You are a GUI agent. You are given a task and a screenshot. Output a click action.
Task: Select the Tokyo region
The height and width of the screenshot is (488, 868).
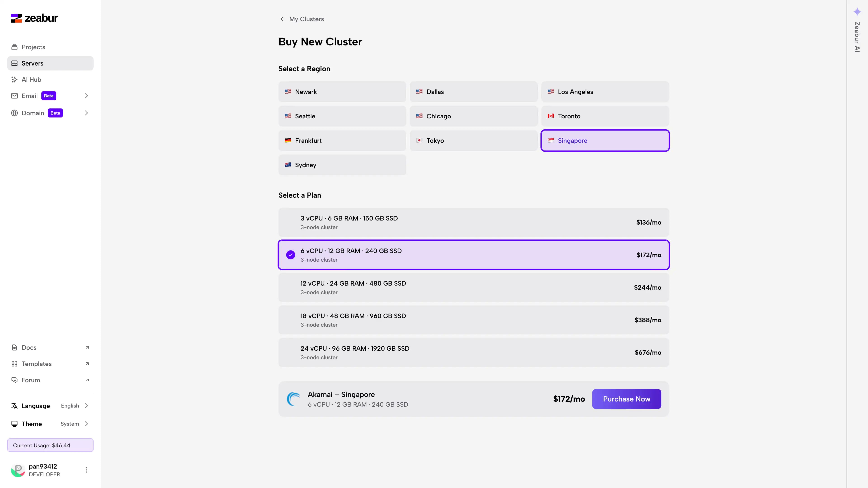pos(473,141)
